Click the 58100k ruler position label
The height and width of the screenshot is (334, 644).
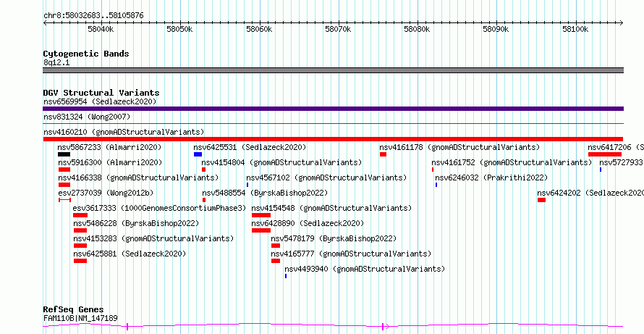click(575, 30)
